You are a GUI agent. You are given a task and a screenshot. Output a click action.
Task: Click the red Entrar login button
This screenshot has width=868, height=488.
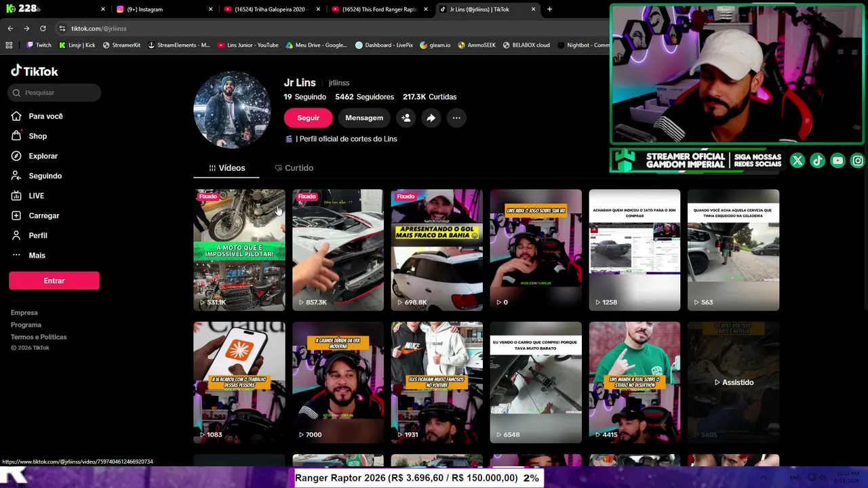(54, 281)
